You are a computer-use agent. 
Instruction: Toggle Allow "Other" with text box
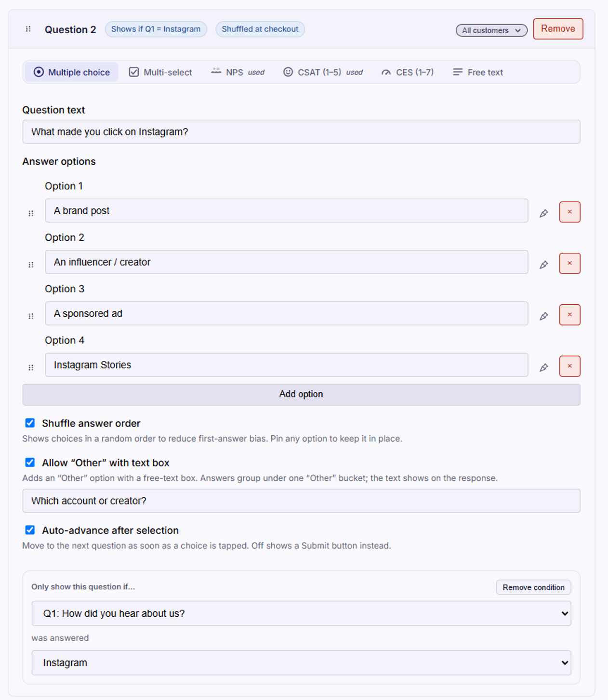coord(30,462)
